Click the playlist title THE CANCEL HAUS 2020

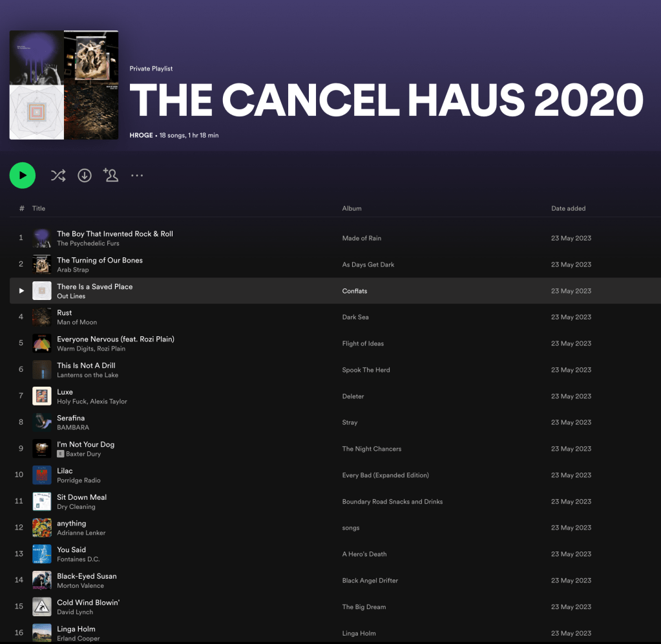[x=386, y=100]
